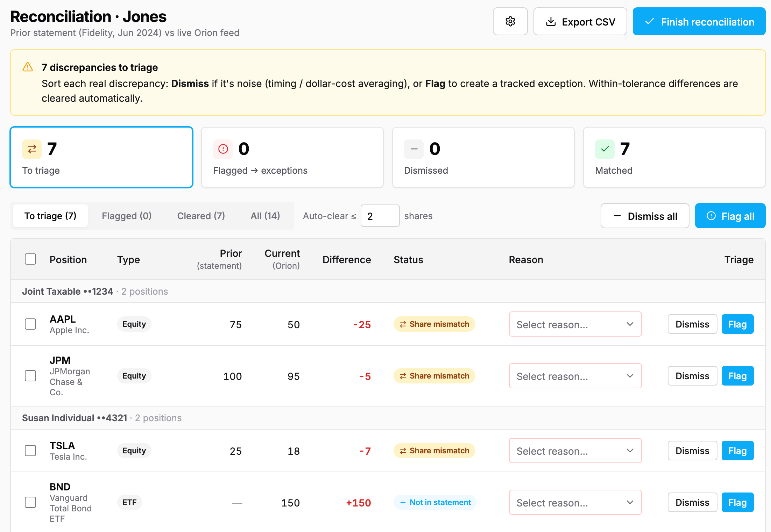Switch to the Cleared (7) tab
The image size is (771, 532).
point(201,216)
